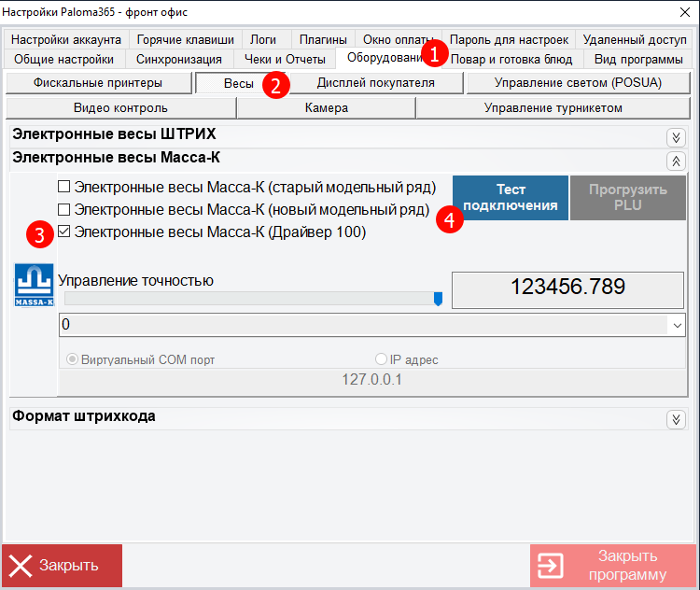This screenshot has height=590, width=700.
Task: Open the Камера section
Action: pos(327,108)
